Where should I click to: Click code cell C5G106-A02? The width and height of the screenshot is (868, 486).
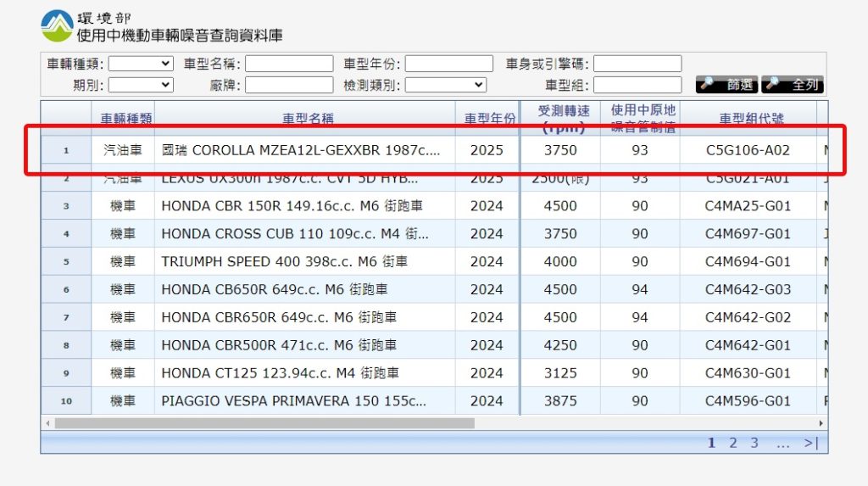748,150
